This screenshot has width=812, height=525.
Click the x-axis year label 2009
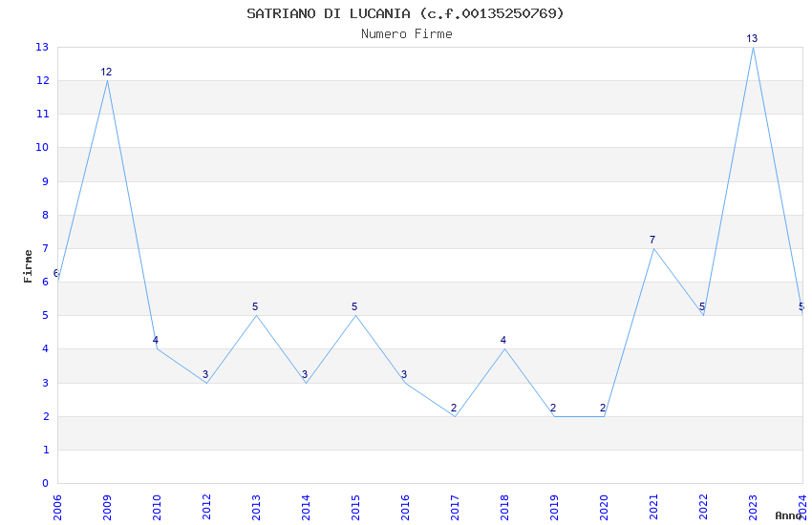tap(107, 508)
